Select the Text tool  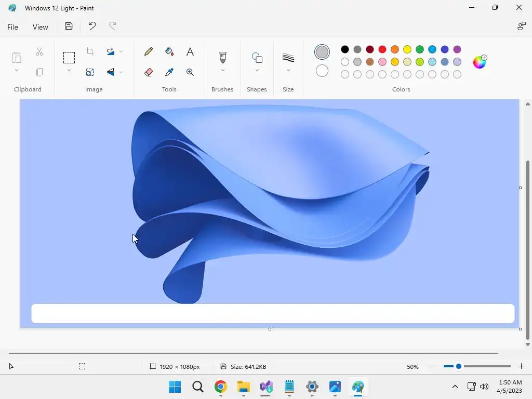click(x=190, y=51)
